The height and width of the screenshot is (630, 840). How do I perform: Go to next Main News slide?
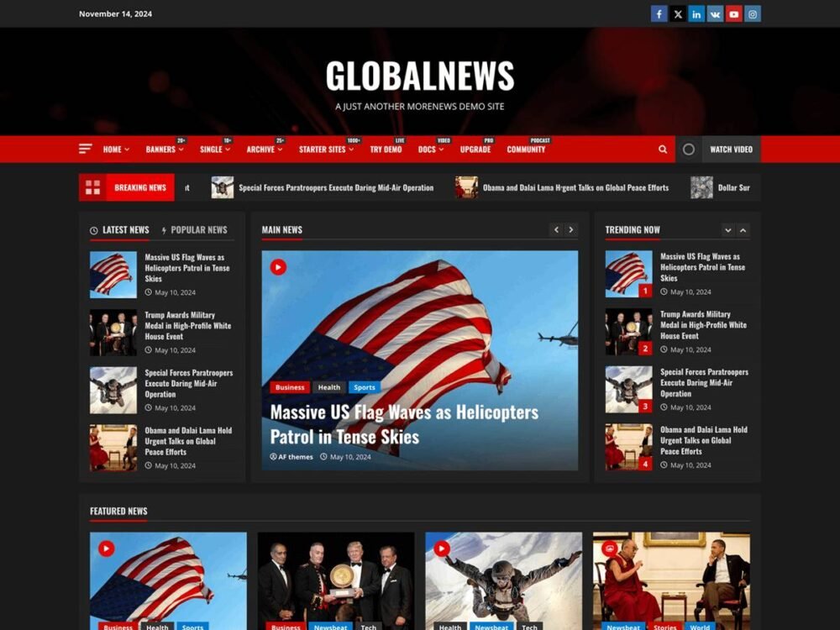point(571,230)
